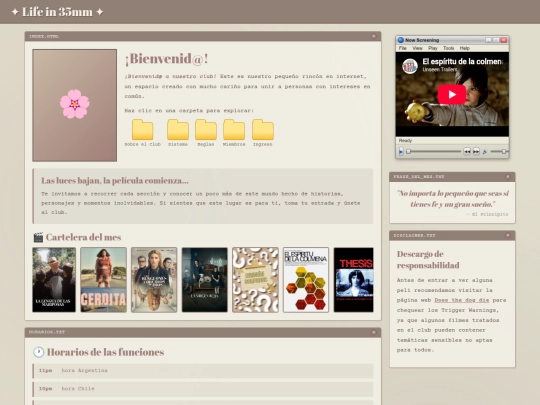Viewport: 540px width, 405px height.
Task: Click the clock icon beside Horarios
Action: click(x=38, y=352)
